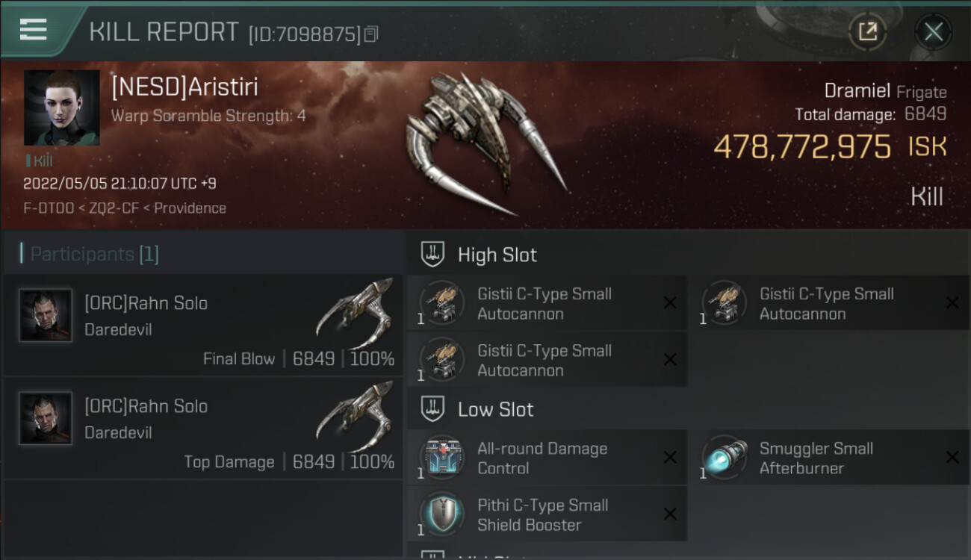Close the kill report window
This screenshot has height=560, width=971.
(933, 31)
